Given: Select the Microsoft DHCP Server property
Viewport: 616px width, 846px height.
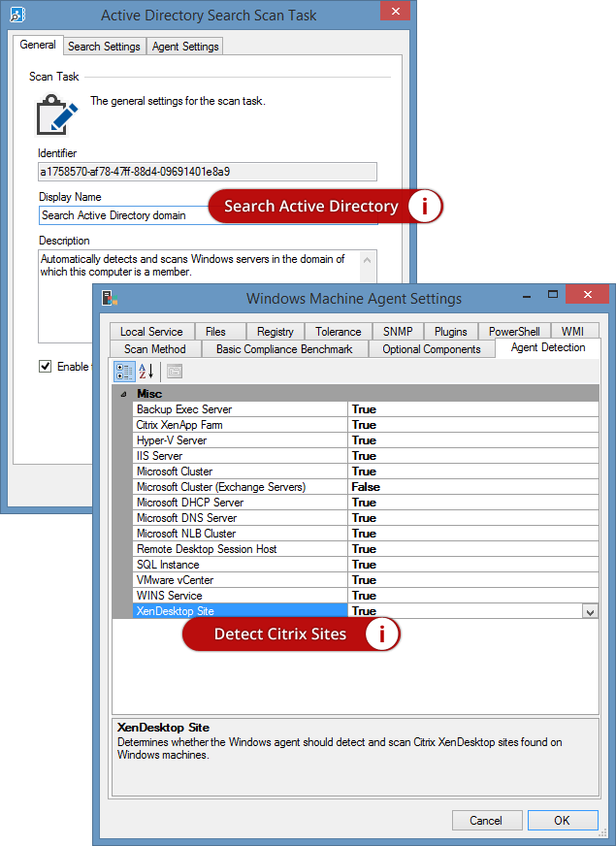Looking at the screenshot, I should click(240, 503).
